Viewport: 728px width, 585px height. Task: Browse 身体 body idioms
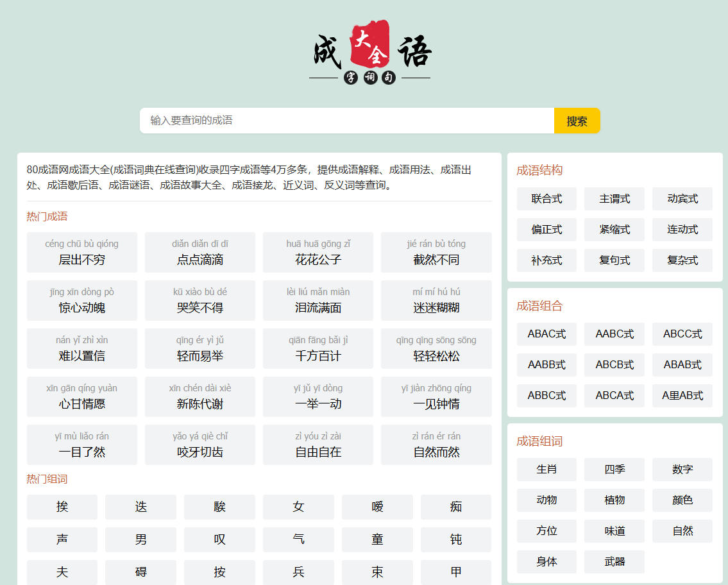pyautogui.click(x=546, y=562)
